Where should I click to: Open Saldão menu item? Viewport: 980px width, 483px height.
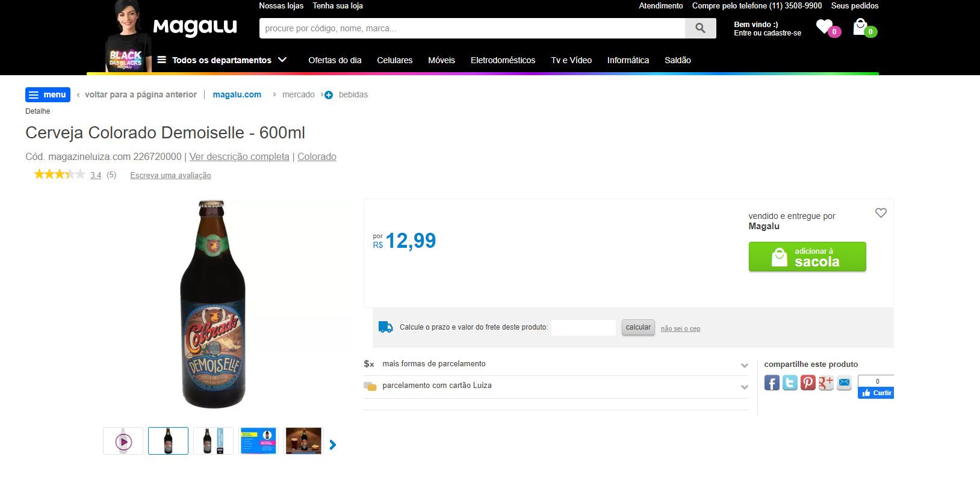coord(678,60)
